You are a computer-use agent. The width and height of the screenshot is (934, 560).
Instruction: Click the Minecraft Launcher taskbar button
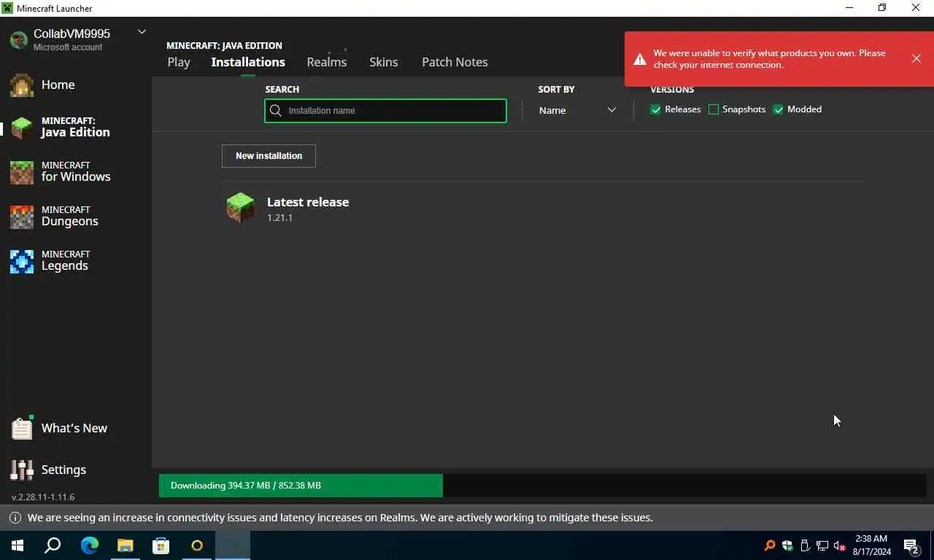point(233,545)
